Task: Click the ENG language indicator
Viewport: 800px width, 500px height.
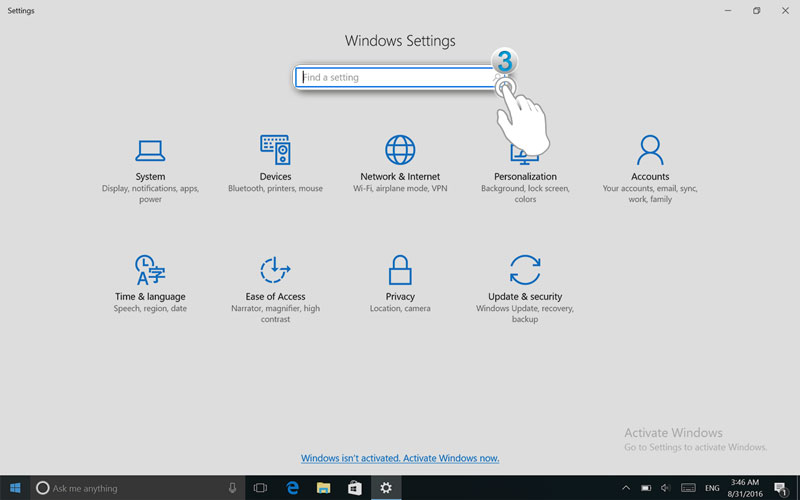Action: [x=712, y=488]
